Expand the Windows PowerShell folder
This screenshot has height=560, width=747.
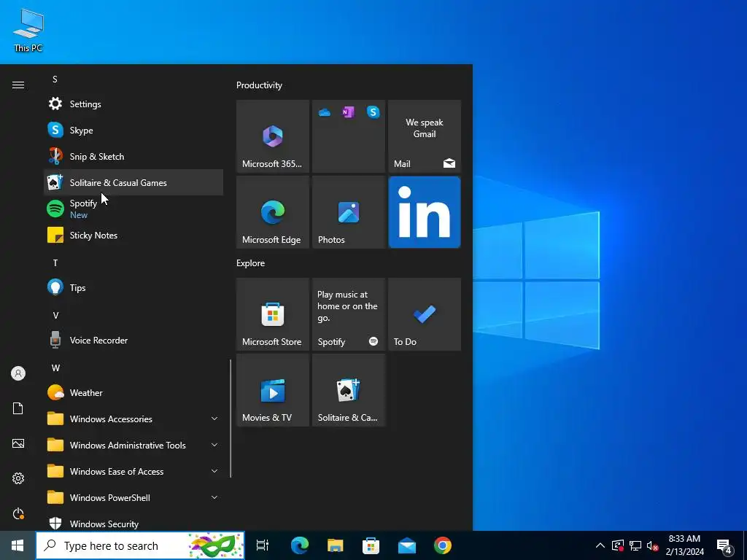tap(133, 497)
